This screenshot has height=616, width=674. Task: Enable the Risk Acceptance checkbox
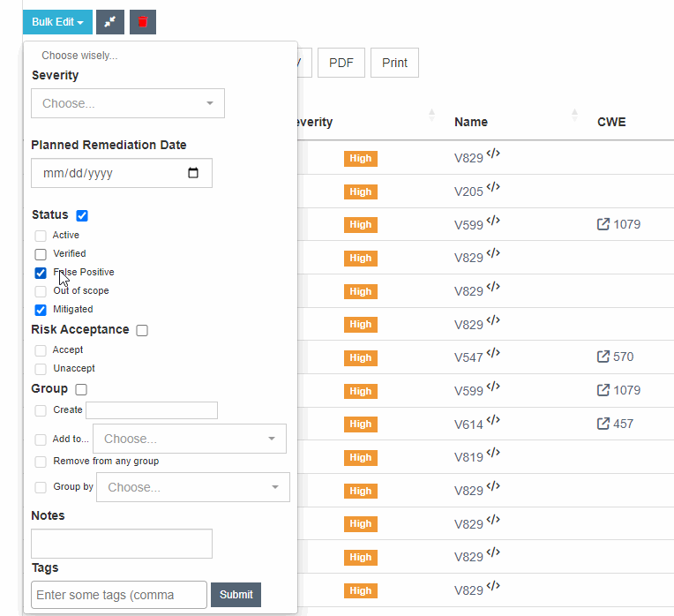click(142, 330)
